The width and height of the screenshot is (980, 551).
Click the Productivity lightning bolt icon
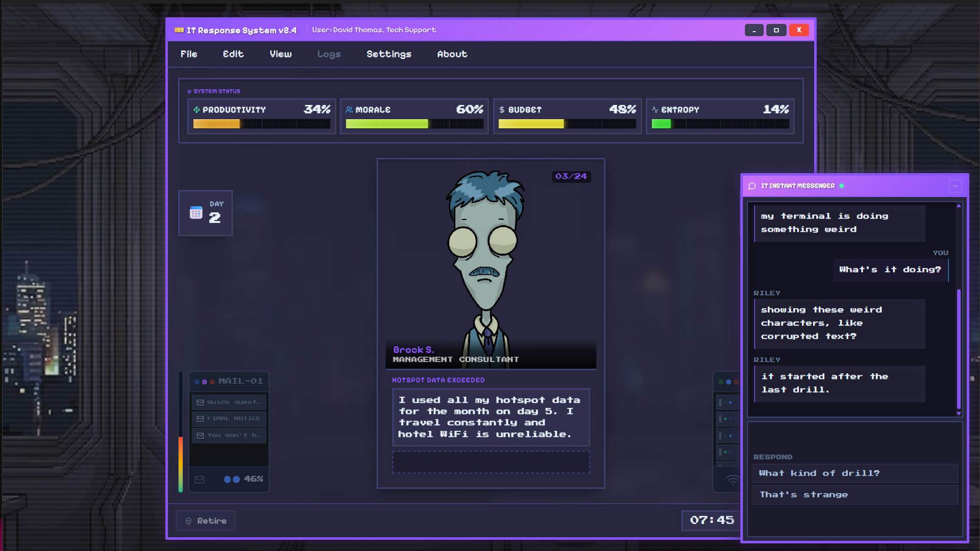pos(197,110)
